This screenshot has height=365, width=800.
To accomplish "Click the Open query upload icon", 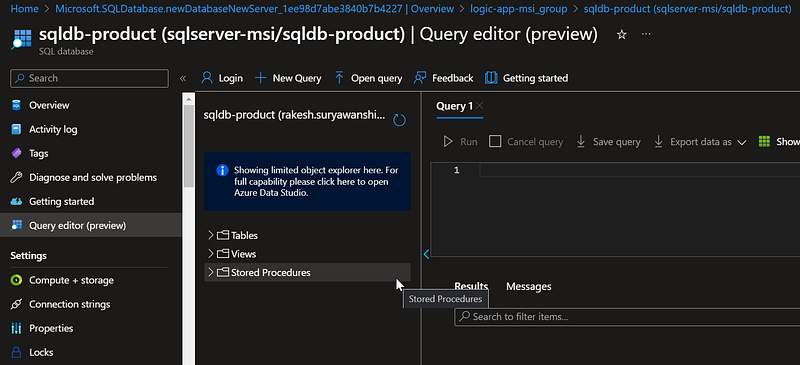I will click(339, 78).
